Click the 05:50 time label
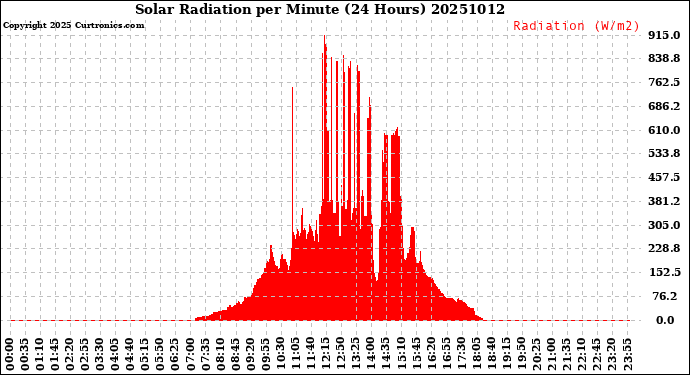Screen dimensions: 690x375 [160, 355]
